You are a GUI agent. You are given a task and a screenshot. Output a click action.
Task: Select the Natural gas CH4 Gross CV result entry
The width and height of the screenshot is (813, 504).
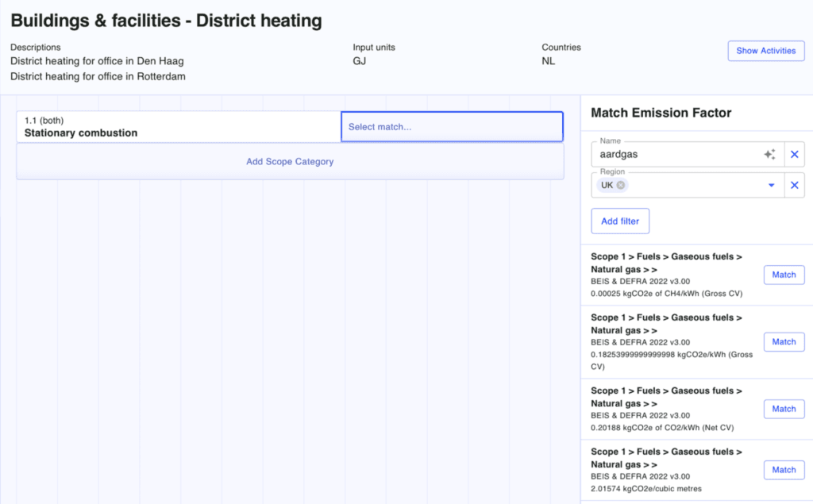pyautogui.click(x=671, y=275)
